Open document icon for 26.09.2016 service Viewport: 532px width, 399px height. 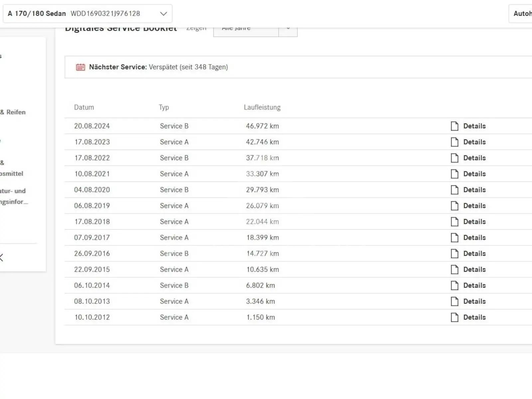point(455,254)
